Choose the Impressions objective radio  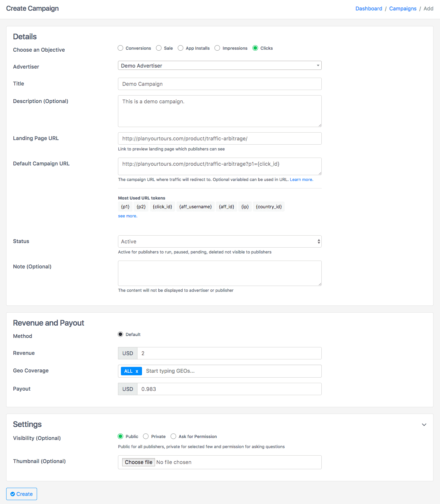217,48
